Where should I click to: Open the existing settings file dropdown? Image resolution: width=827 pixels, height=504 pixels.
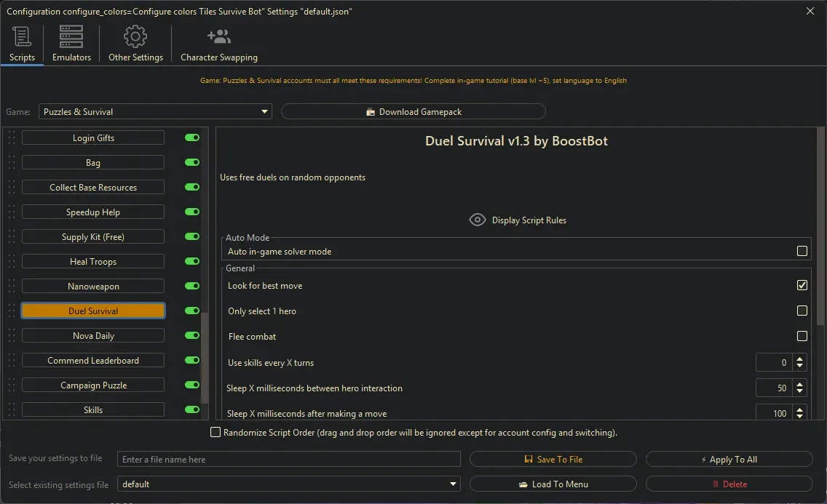click(x=454, y=484)
